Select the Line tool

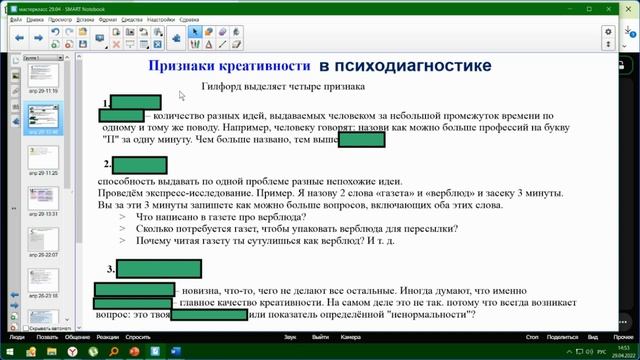pyautogui.click(x=222, y=44)
